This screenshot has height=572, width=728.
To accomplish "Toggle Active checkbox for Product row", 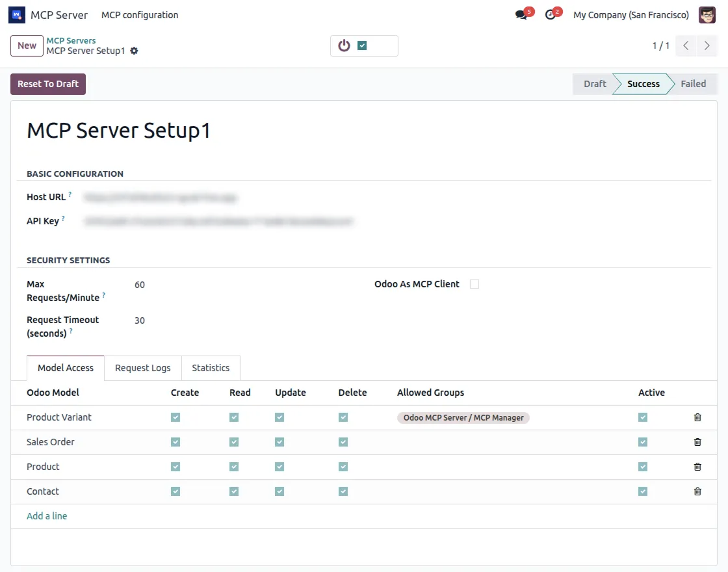I will pos(643,467).
